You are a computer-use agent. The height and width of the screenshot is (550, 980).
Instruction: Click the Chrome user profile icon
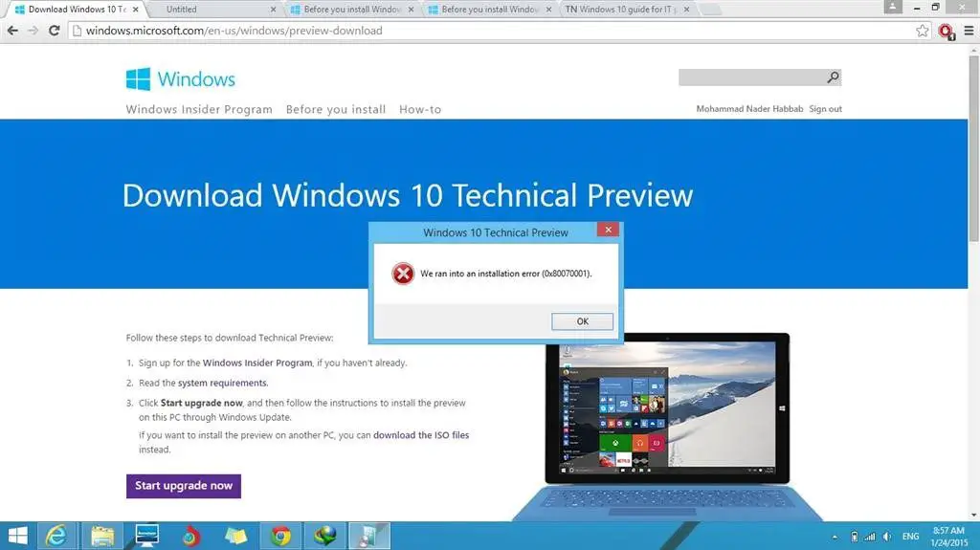tap(893, 7)
